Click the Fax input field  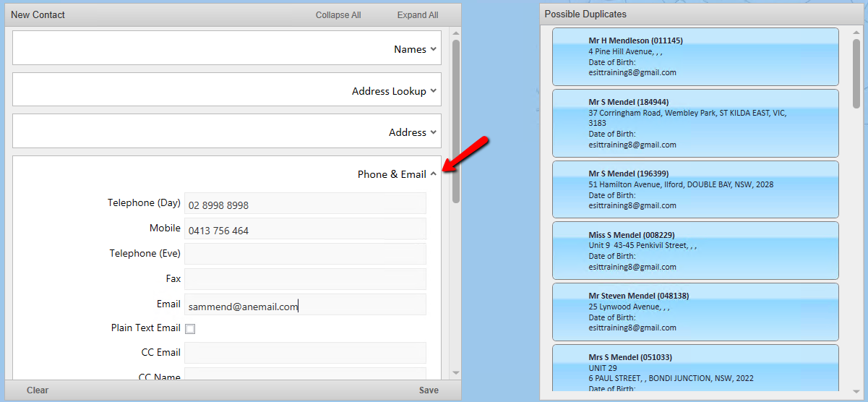coord(304,279)
